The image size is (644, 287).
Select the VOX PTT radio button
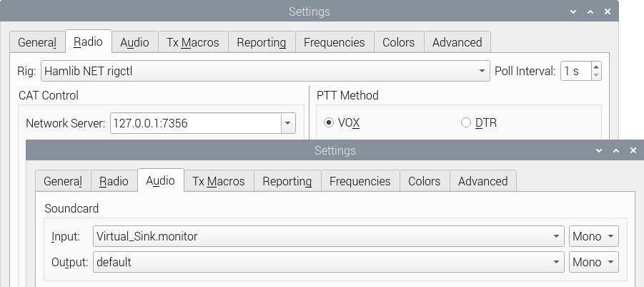coord(329,122)
